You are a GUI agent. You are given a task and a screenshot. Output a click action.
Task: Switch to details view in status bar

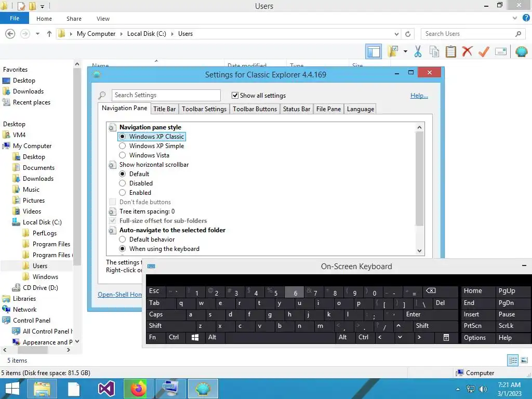(x=513, y=360)
